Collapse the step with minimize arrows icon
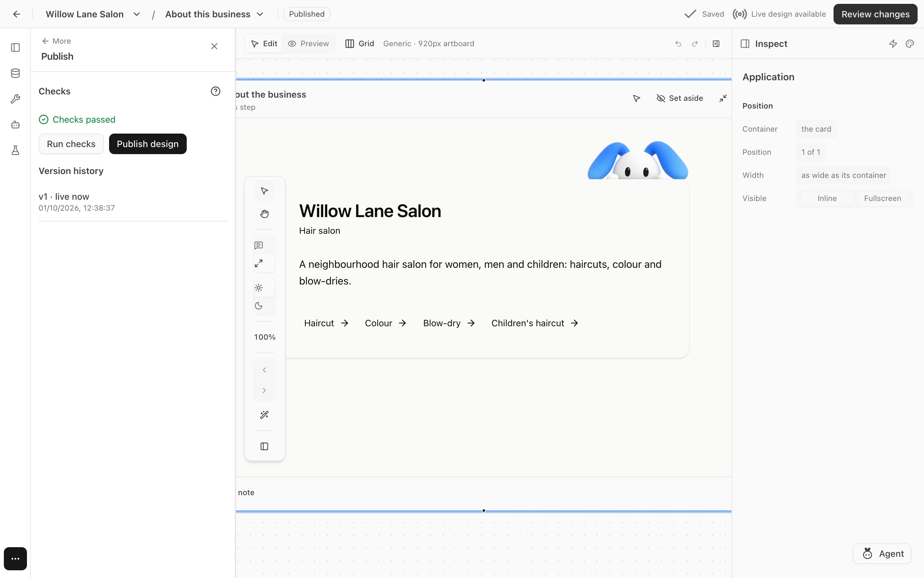The image size is (924, 578). [x=723, y=98]
